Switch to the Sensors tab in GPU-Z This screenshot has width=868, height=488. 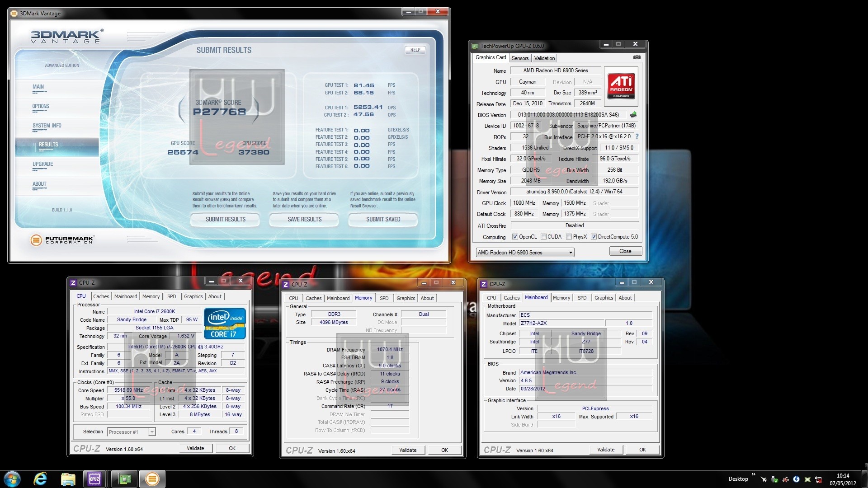(x=520, y=58)
